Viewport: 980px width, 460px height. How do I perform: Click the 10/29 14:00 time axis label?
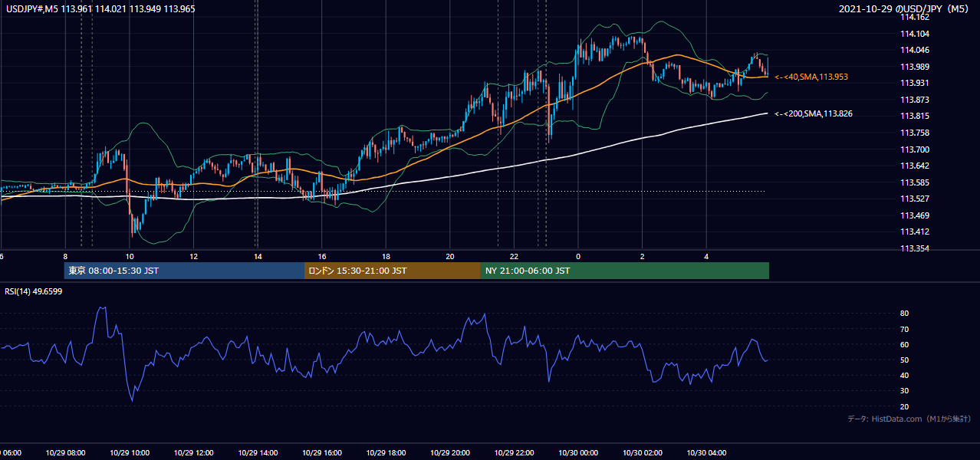(x=258, y=453)
